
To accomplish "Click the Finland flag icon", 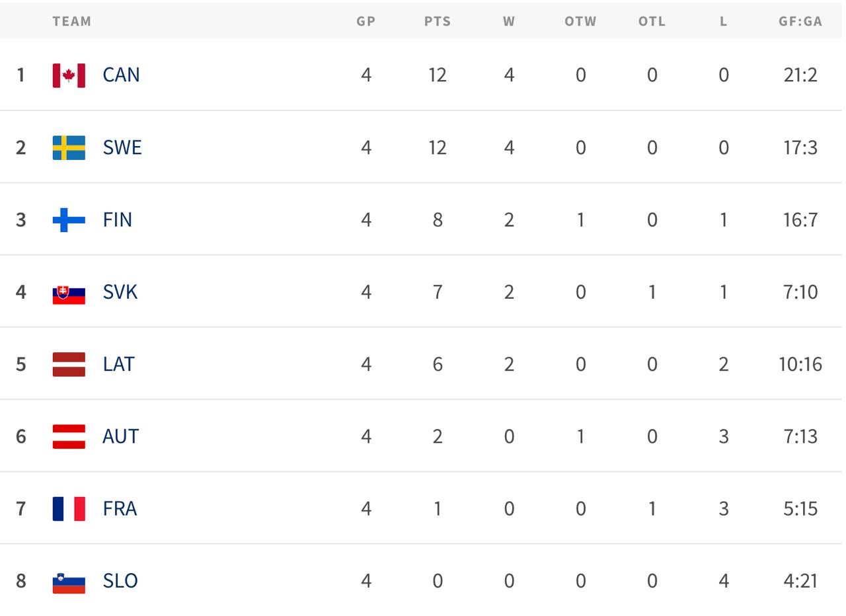I will pos(69,219).
